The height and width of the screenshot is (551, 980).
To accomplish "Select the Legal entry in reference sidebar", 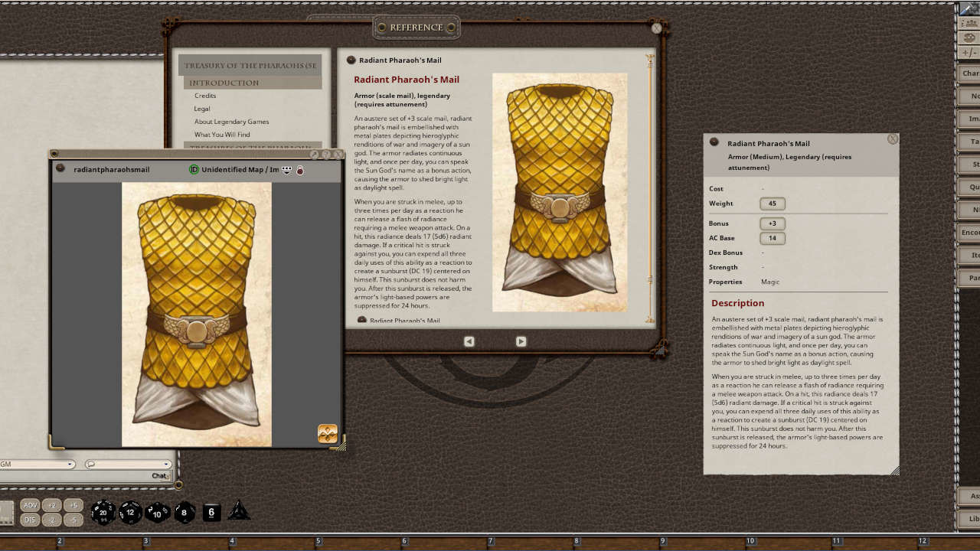I will click(x=200, y=108).
